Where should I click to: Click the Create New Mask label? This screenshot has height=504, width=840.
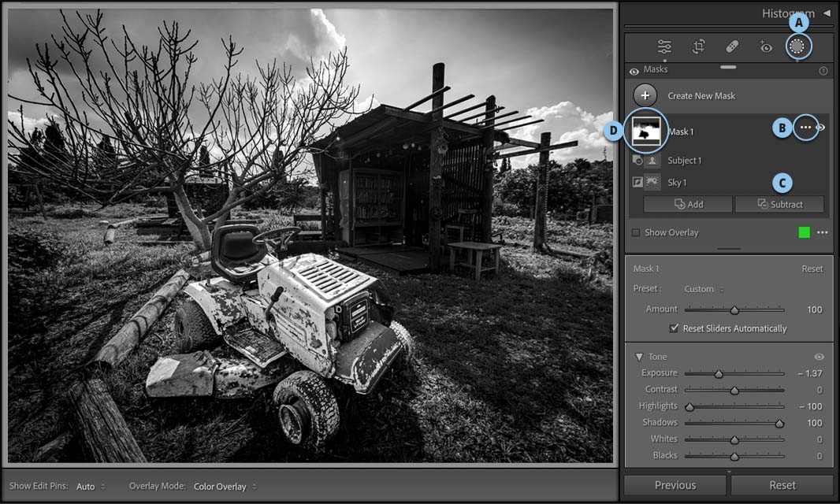701,96
